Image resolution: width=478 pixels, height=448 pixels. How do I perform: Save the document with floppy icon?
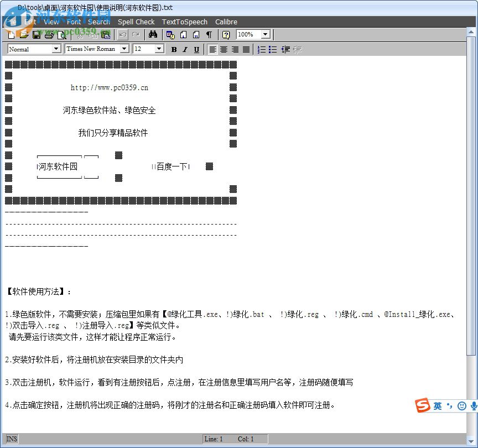(x=37, y=35)
